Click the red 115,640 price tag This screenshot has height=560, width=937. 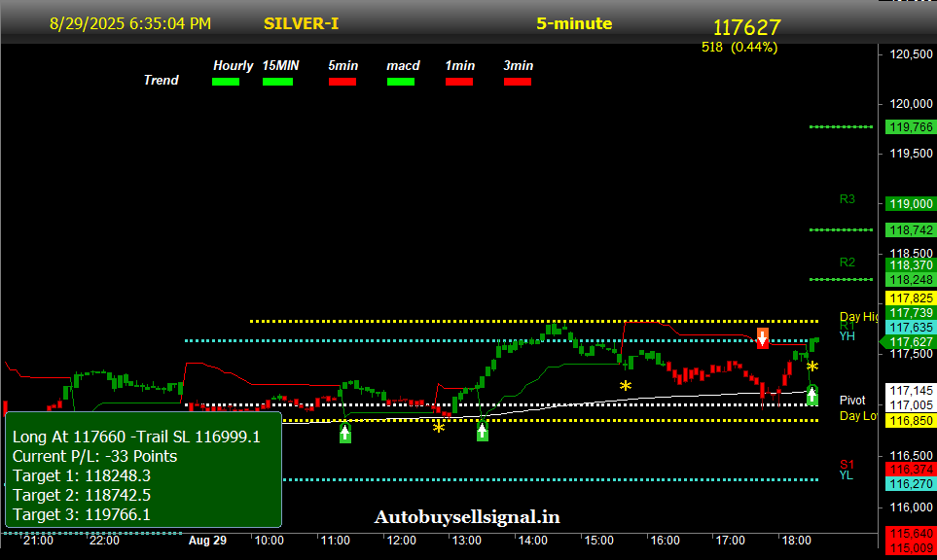click(911, 533)
